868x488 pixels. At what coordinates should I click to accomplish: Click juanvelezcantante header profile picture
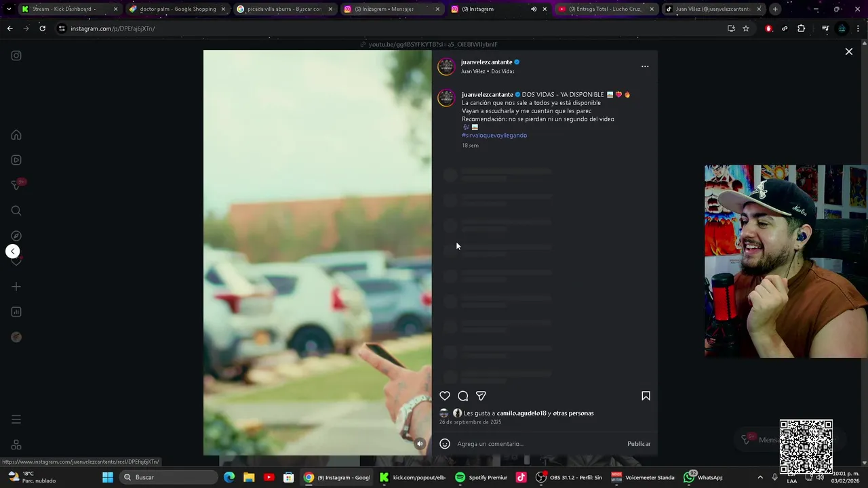point(446,66)
